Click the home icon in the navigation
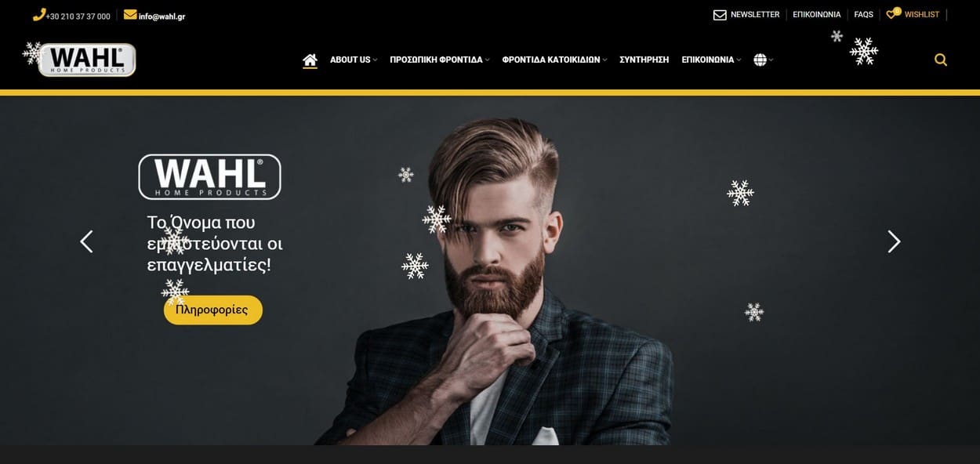The image size is (980, 464). (x=310, y=60)
